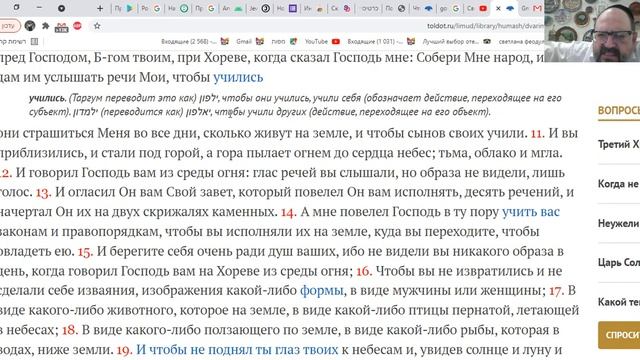Switch to the 'An' green cloud tab
Image resolution: width=640 pixels, height=360 pixels.
(233, 8)
